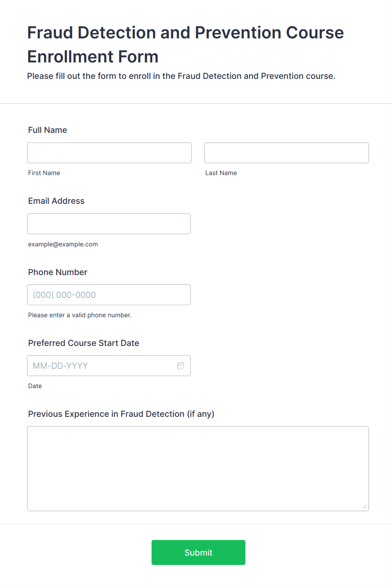Click the MM-DD-YYYY date field
This screenshot has width=392, height=586.
[101, 366]
